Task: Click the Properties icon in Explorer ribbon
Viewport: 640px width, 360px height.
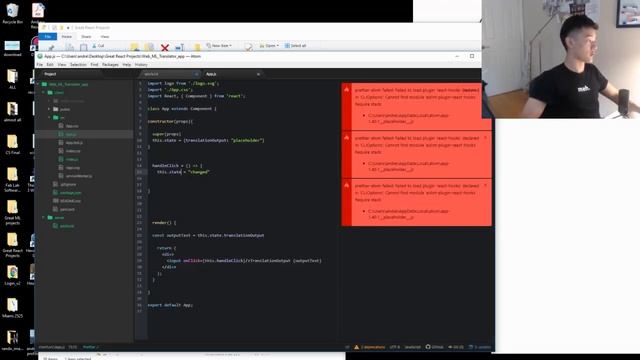Action: click(x=249, y=47)
